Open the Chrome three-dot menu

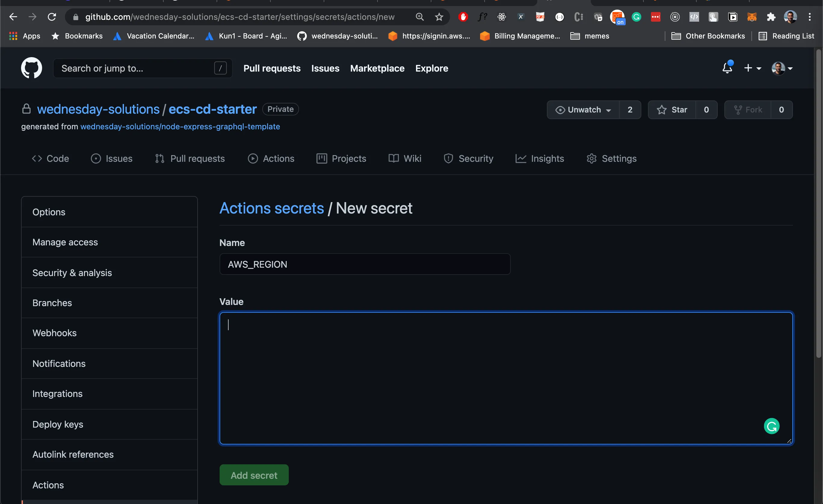point(810,17)
